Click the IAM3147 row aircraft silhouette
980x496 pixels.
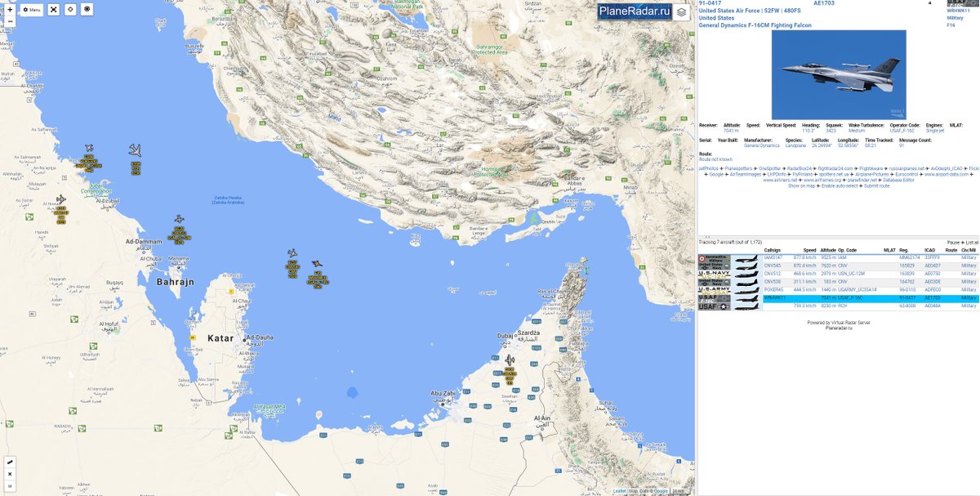746,258
